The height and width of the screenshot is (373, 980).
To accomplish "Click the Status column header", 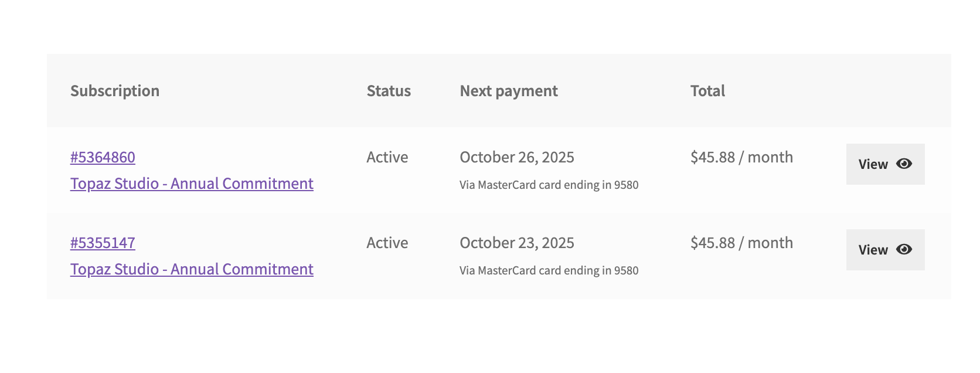I will 389,91.
